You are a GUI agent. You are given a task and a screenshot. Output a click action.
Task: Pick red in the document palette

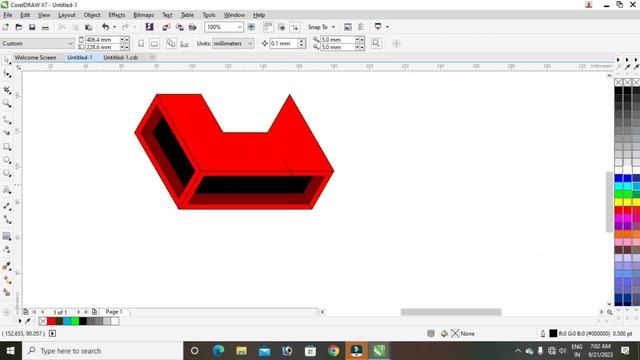click(x=51, y=321)
